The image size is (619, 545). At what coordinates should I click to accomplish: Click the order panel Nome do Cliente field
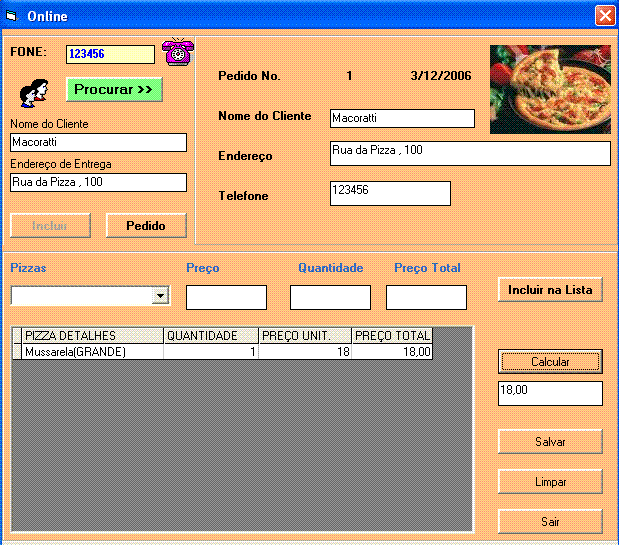[x=402, y=118]
